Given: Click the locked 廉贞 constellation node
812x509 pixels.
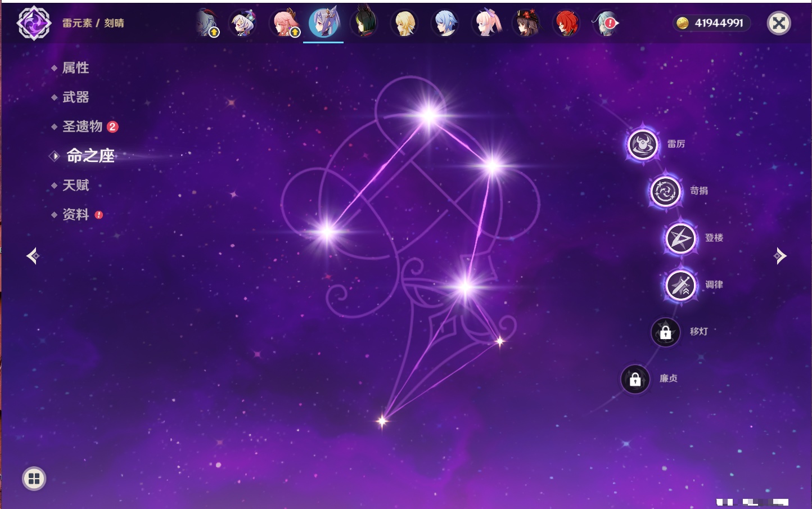Looking at the screenshot, I should click(x=635, y=379).
